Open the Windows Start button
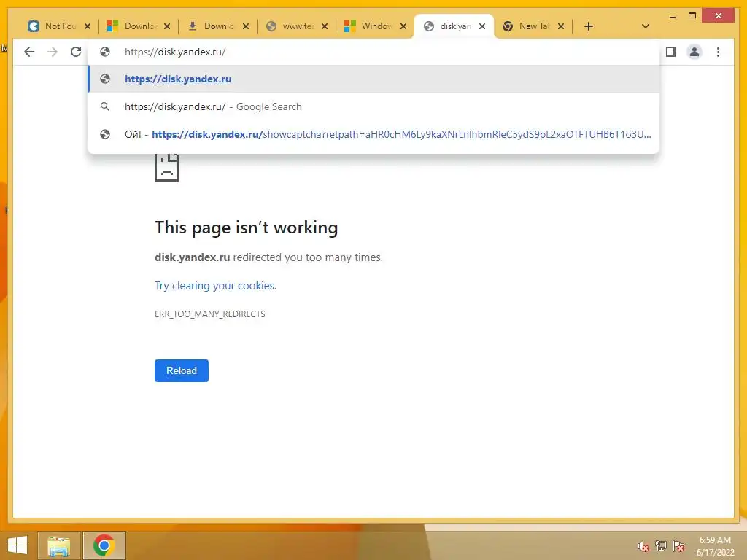The height and width of the screenshot is (560, 747). [x=18, y=545]
